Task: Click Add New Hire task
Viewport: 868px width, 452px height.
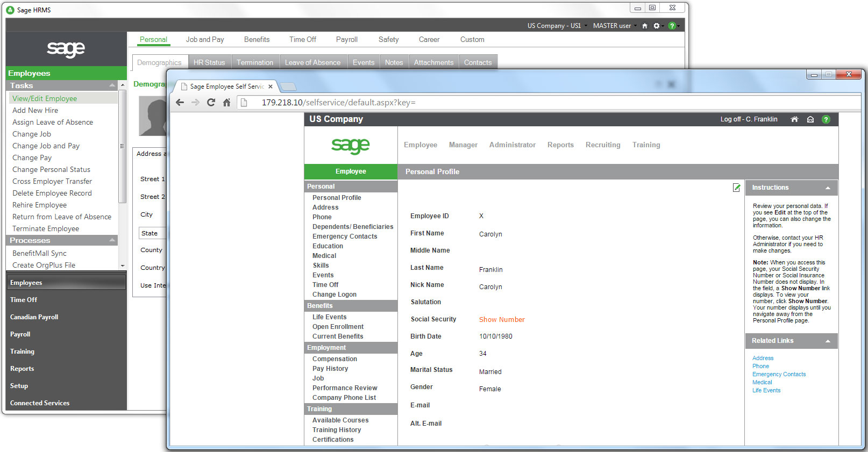Action: [x=35, y=110]
